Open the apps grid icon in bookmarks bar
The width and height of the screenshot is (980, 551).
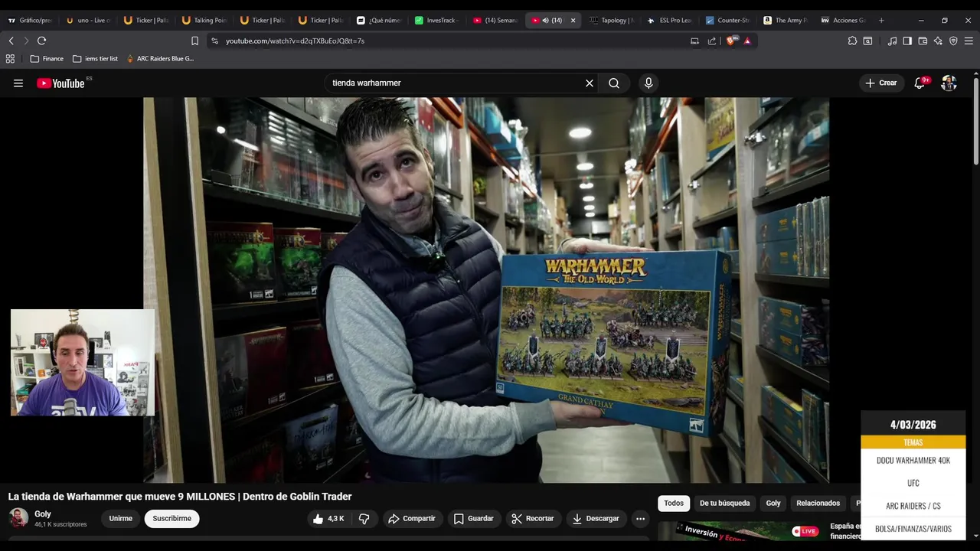point(10,58)
